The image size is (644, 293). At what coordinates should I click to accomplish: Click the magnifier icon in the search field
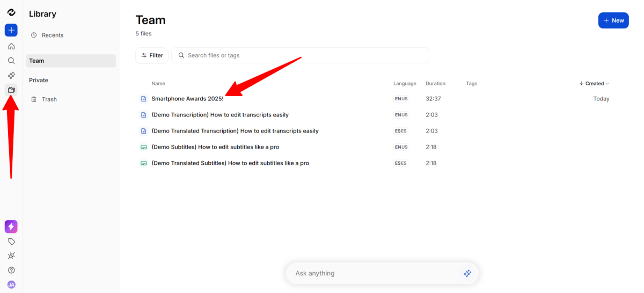point(181,55)
